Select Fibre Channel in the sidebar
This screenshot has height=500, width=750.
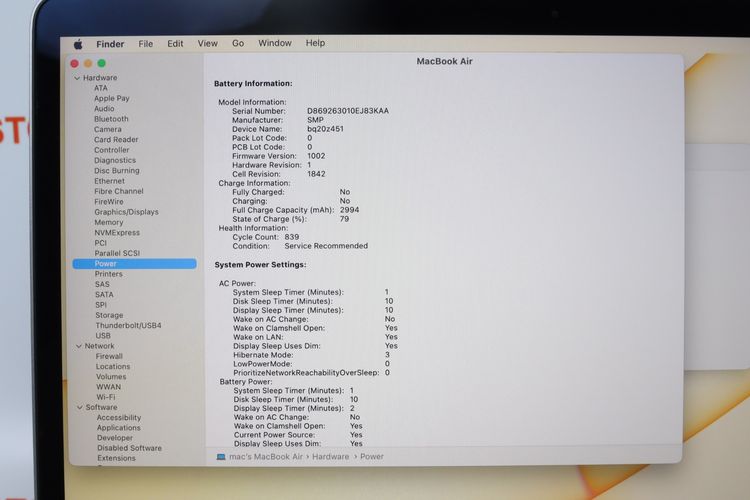(x=119, y=191)
